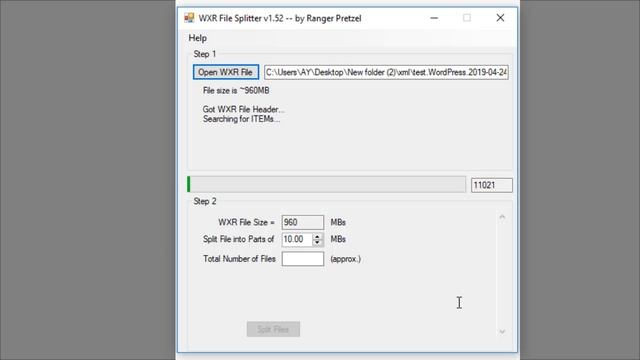Viewport: 640px width, 360px height.
Task: Minimize the WXR File Splitter window
Action: click(434, 18)
